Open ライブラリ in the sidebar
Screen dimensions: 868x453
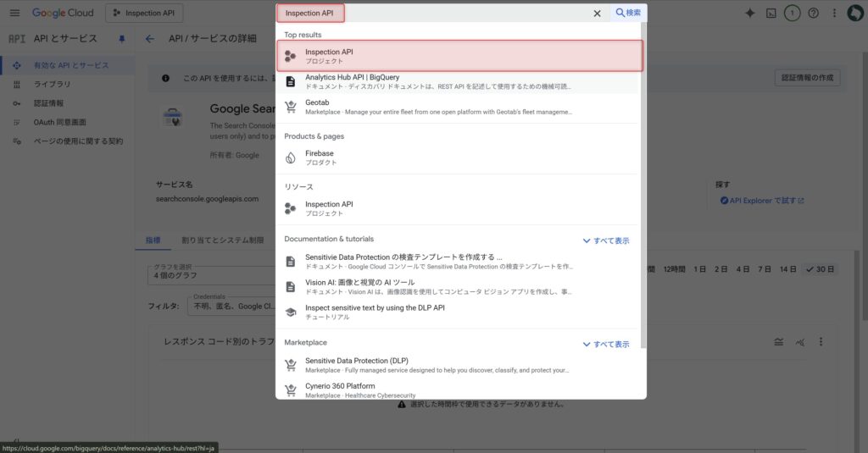click(x=52, y=85)
